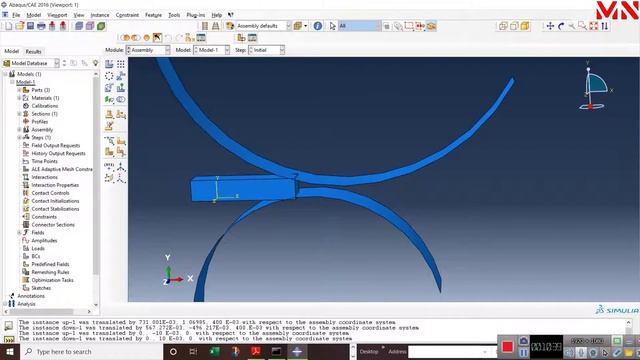This screenshot has width=640, height=360.
Task: Click the Translate Instance tool
Action: [121, 76]
